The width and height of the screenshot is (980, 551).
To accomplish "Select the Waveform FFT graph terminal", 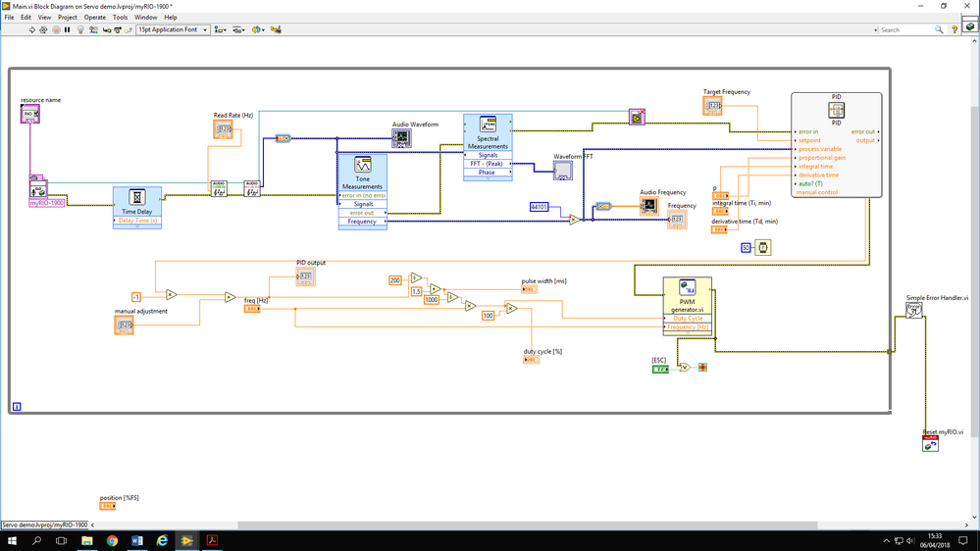I will 563,170.
